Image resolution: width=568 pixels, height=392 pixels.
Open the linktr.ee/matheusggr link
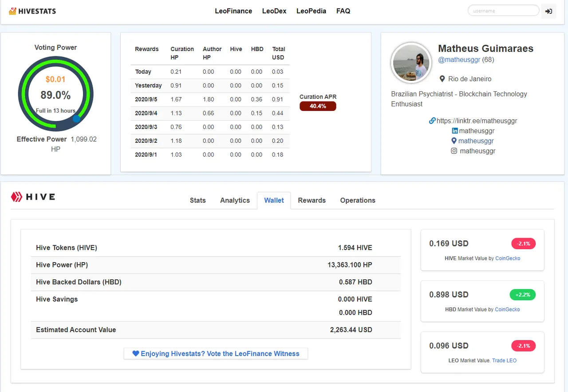[477, 121]
